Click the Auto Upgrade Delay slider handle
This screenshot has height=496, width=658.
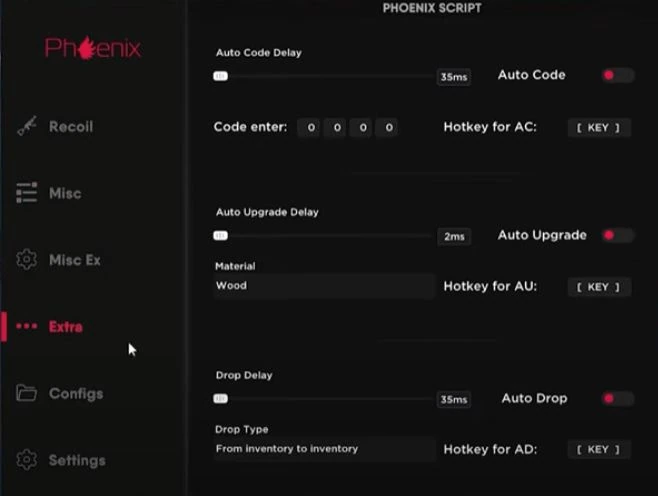[x=220, y=235]
